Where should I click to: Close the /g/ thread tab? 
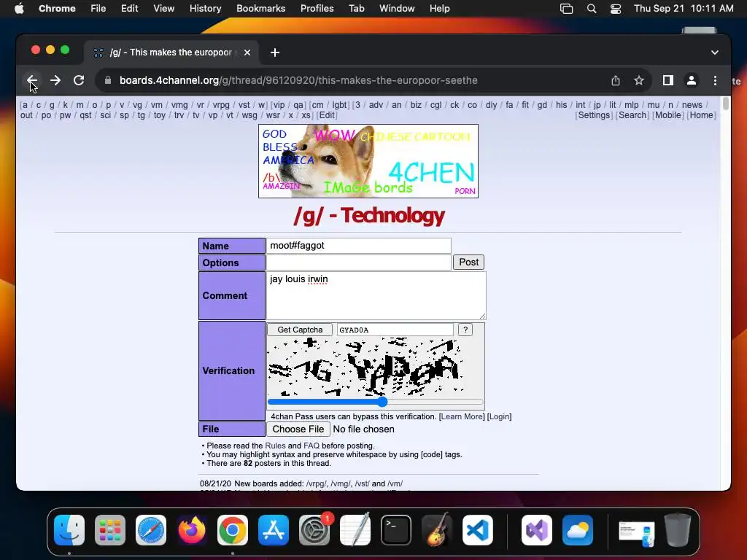(247, 52)
